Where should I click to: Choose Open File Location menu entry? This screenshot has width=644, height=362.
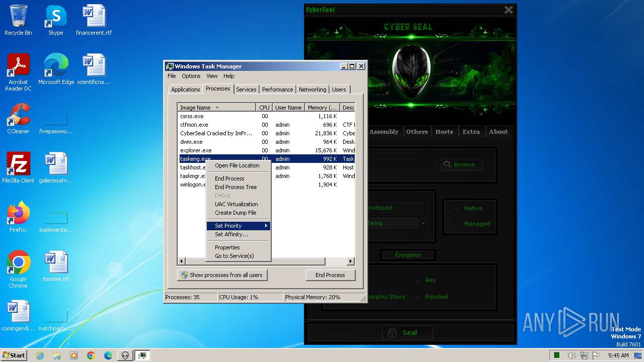[238, 165]
